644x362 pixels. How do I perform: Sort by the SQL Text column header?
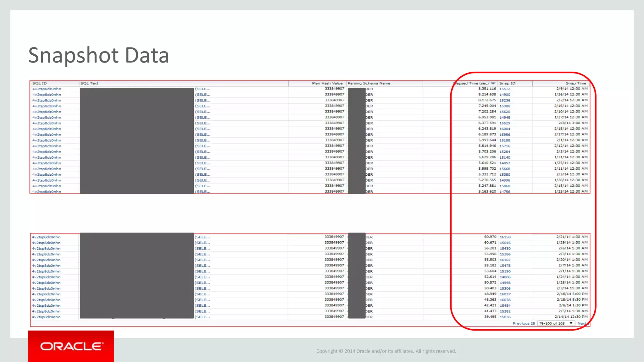coord(89,83)
